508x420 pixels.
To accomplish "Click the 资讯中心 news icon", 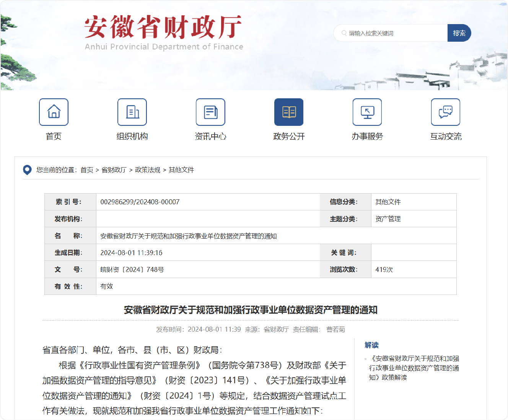I will click(210, 112).
